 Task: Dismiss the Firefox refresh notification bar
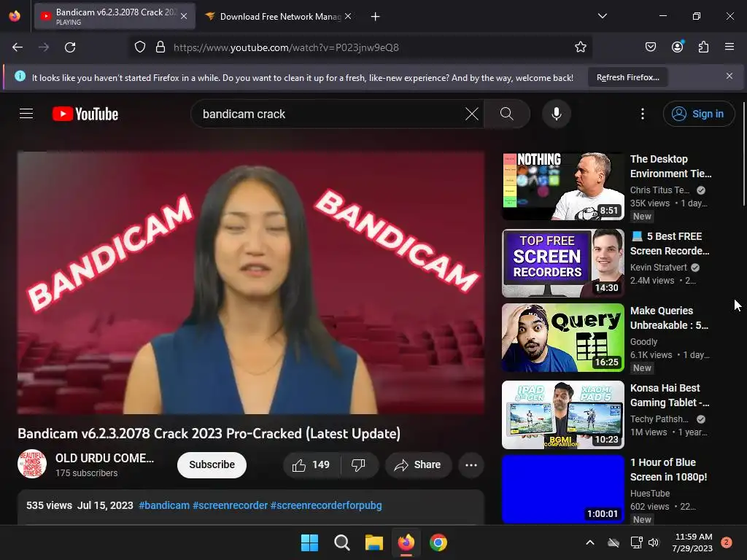pos(729,76)
